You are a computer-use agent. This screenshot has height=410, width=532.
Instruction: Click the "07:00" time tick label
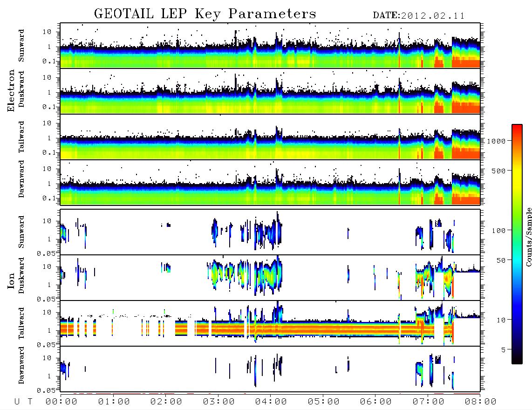428,402
